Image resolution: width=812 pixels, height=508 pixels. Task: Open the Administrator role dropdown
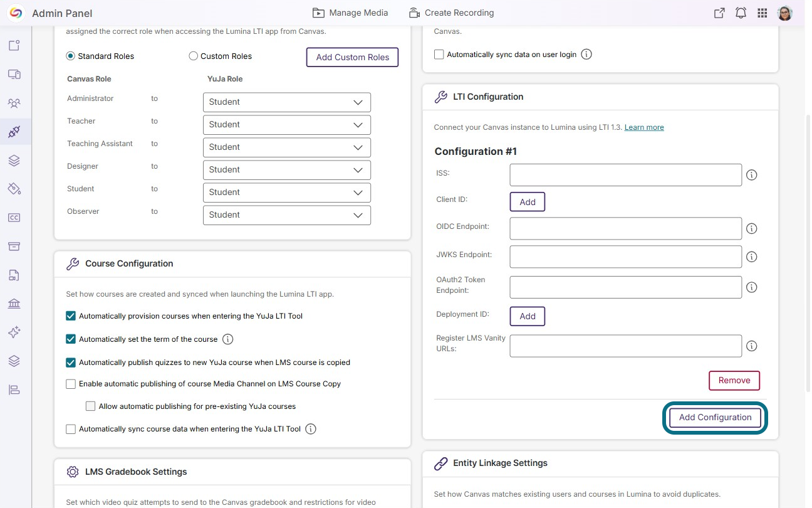pos(287,102)
